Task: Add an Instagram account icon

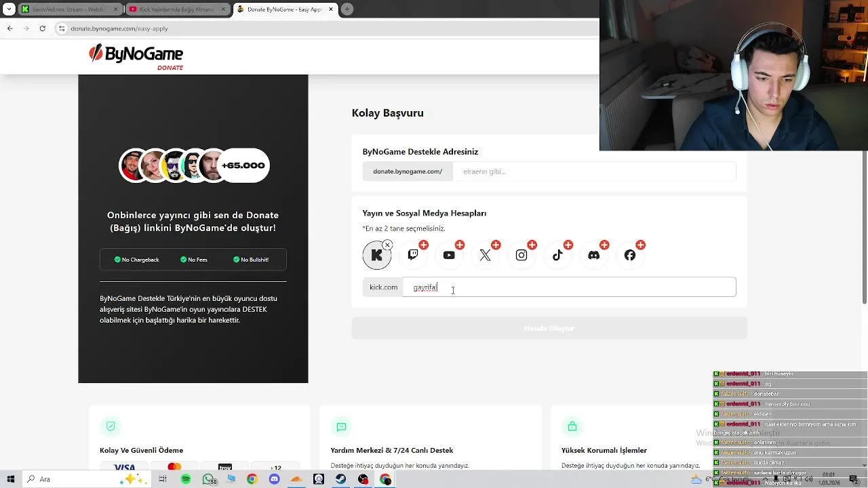Action: pos(521,256)
